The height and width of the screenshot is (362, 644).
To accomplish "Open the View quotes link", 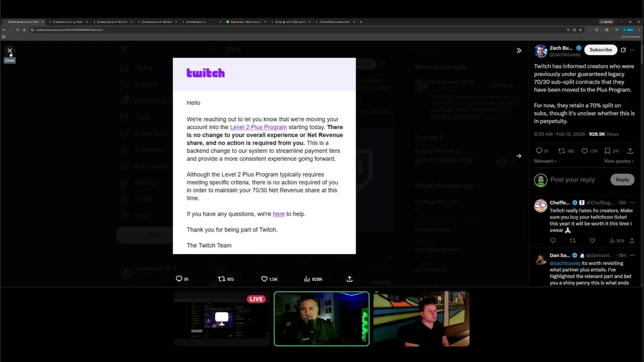I will (619, 161).
